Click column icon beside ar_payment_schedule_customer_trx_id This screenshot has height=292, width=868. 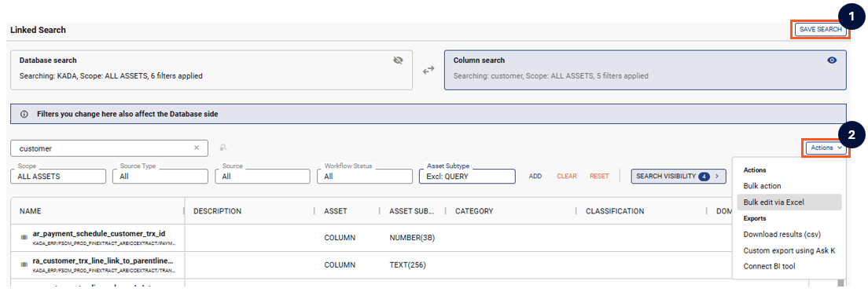pyautogui.click(x=24, y=238)
